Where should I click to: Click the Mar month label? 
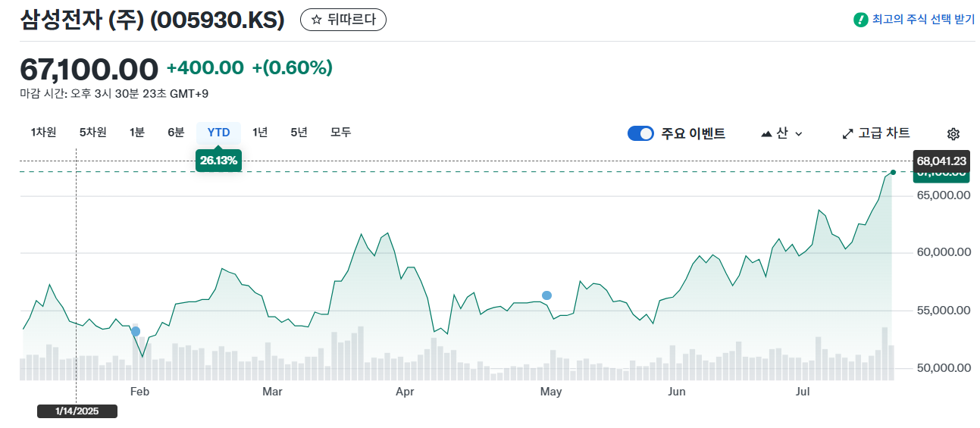pos(272,392)
